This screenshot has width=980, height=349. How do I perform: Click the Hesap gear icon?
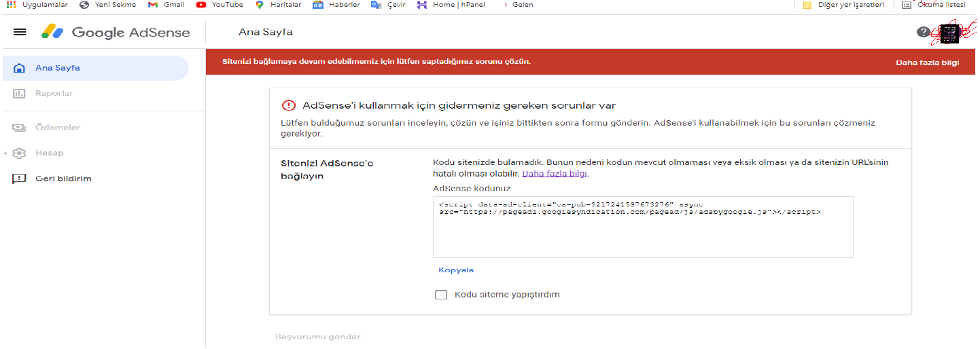pyautogui.click(x=20, y=153)
